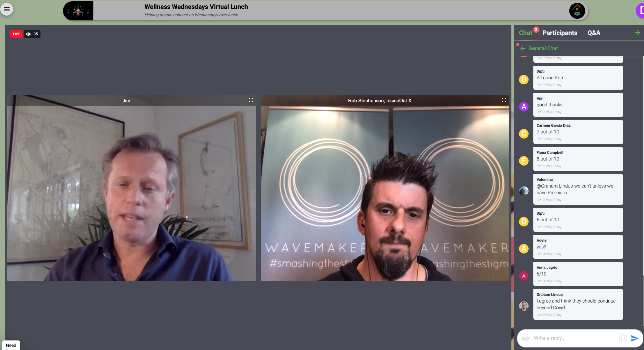
Task: Click Valentina's profile picture
Action: (x=524, y=191)
